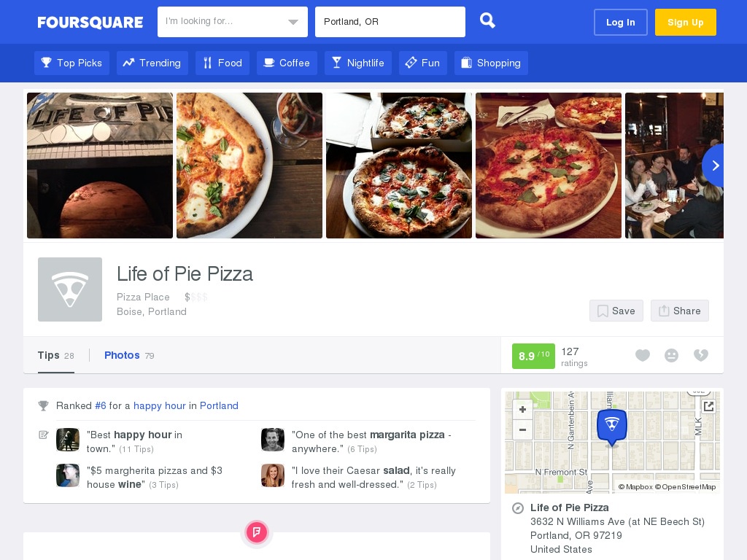Open the Top Picks category
Viewport: 747px width, 560px height.
point(72,63)
